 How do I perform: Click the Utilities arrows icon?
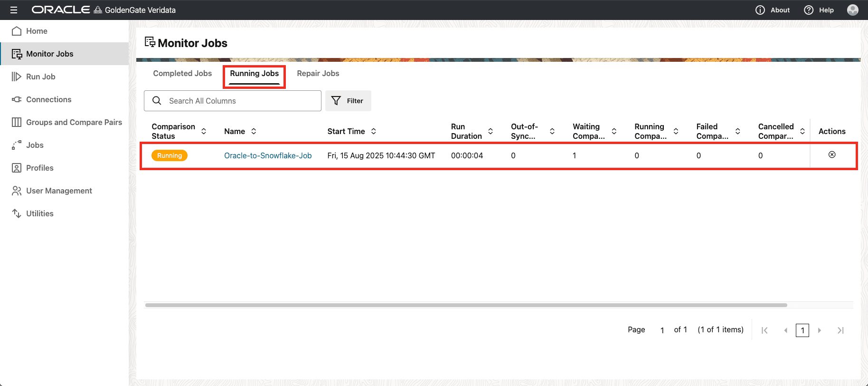17,213
